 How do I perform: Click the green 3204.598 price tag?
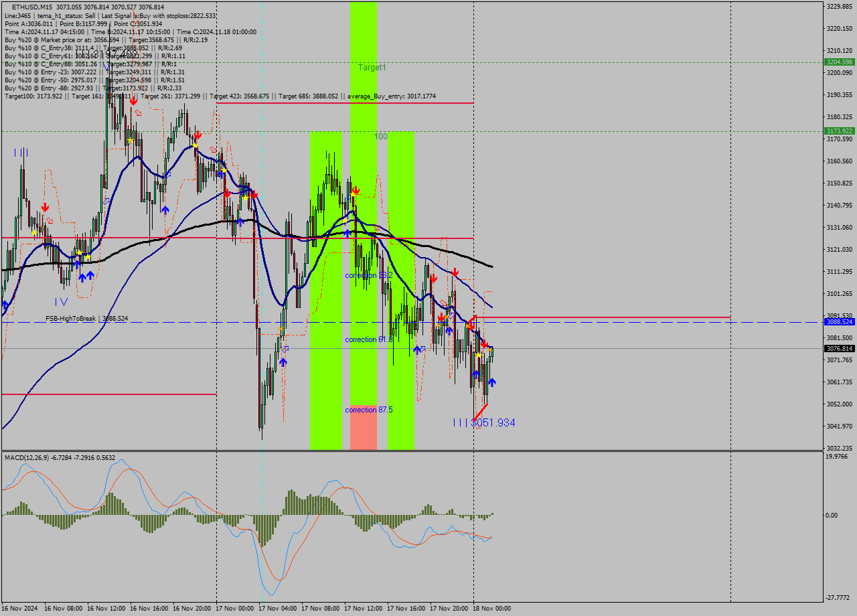tap(840, 62)
